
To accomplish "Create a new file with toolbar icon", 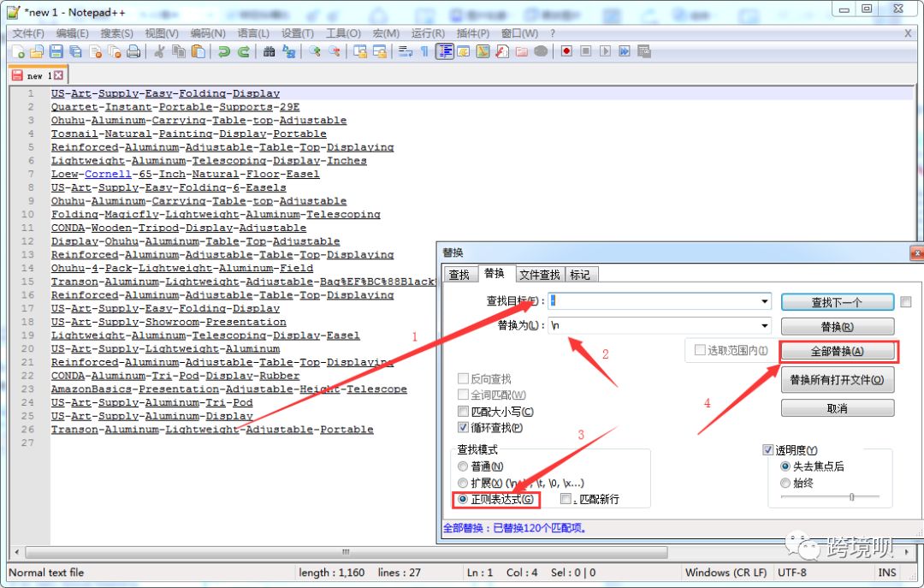I will (18, 52).
